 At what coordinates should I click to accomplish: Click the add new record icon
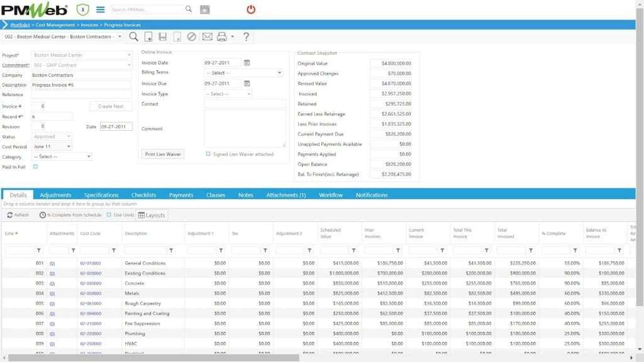(x=148, y=37)
